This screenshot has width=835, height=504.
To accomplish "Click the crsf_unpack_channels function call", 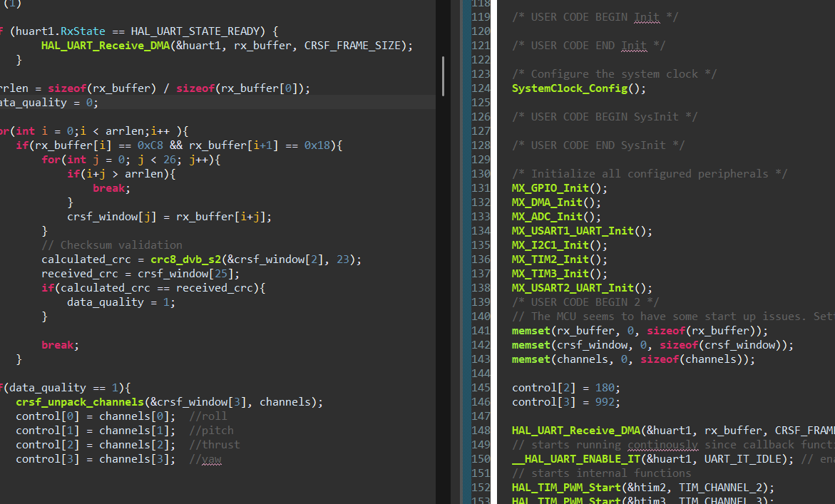I will (80, 402).
